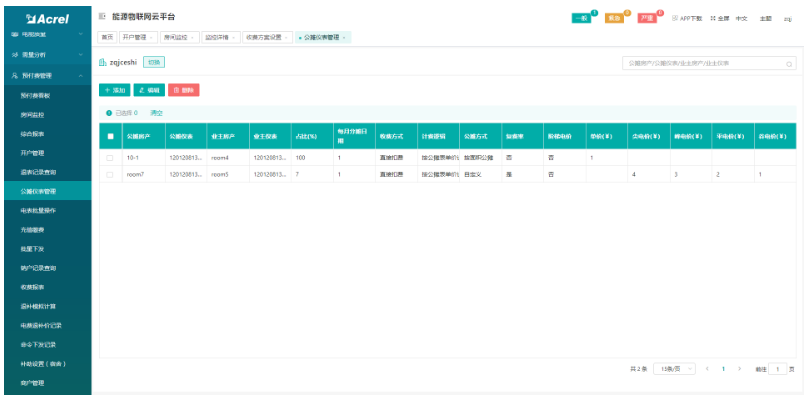Switch to the 首页 tab

click(107, 37)
